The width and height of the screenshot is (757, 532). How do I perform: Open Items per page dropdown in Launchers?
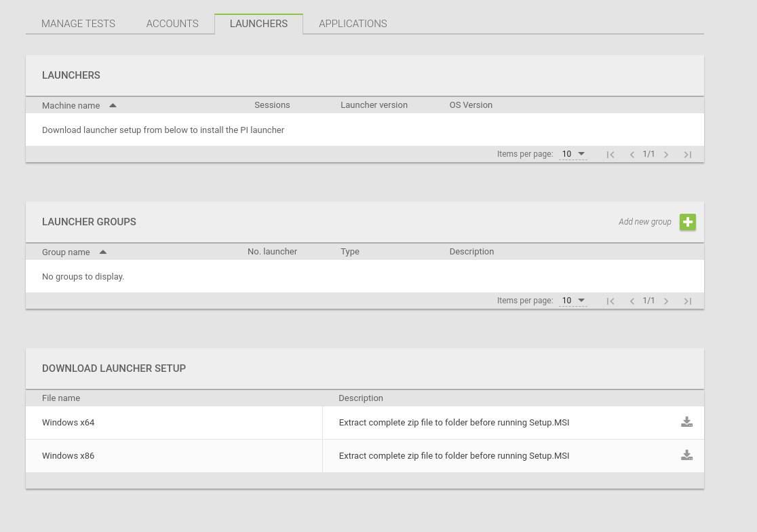click(x=572, y=154)
